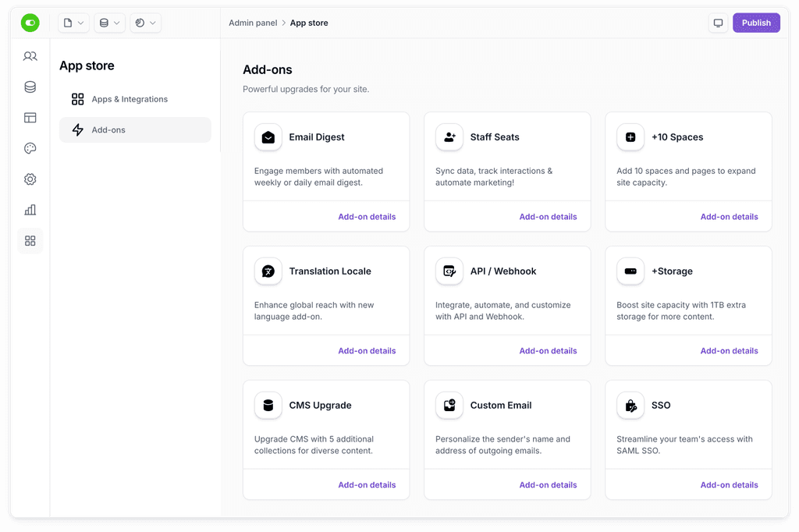Go to Admin panel breadcrumb
799x532 pixels.
[253, 23]
